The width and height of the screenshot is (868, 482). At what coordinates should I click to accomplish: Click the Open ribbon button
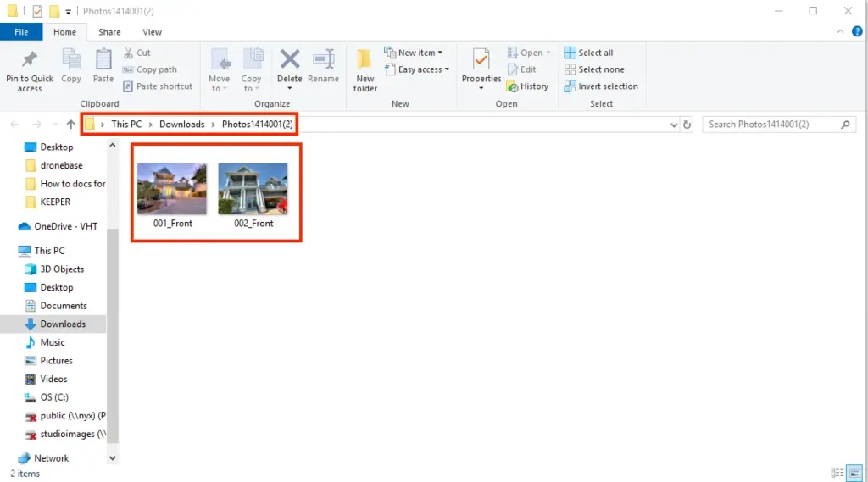coord(529,53)
